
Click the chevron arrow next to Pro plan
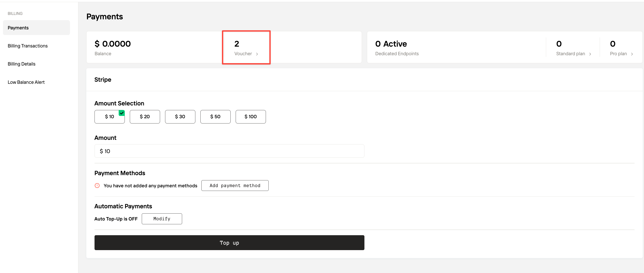632,54
